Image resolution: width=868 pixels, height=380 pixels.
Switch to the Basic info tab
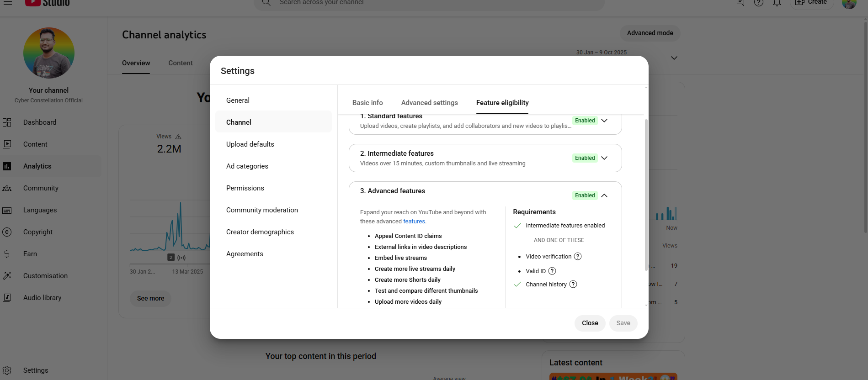(367, 103)
